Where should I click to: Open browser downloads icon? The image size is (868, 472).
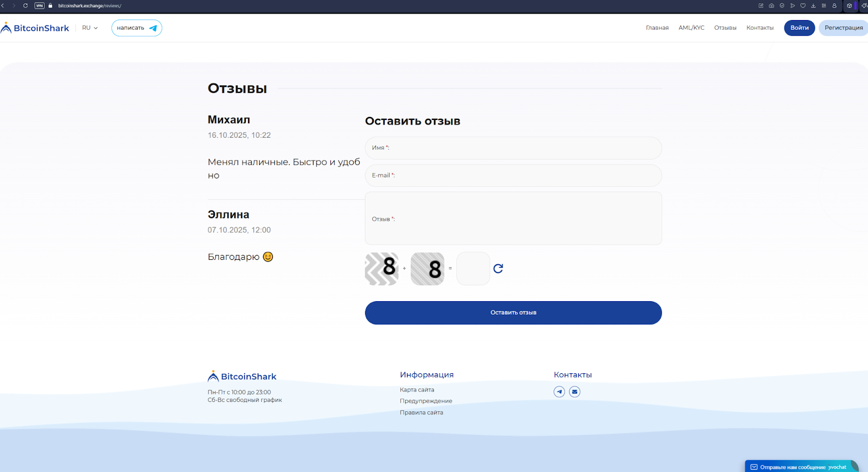tap(813, 5)
